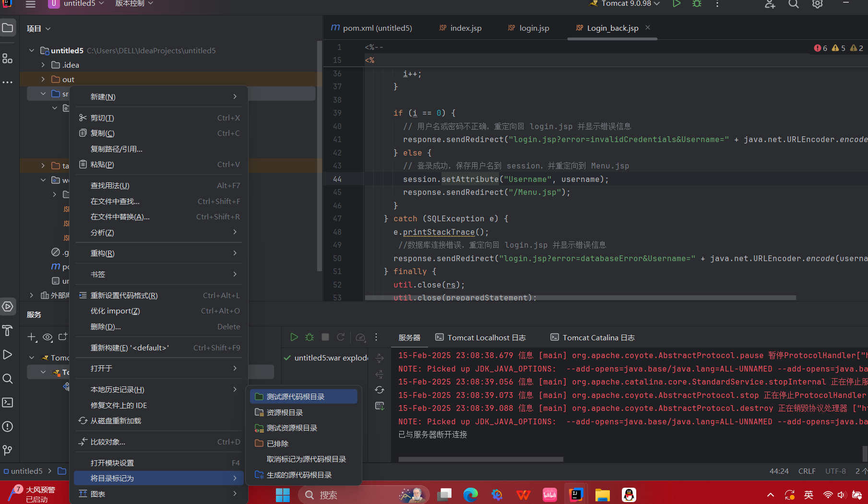Collapse the untitled5 root tree node

[x=32, y=50]
